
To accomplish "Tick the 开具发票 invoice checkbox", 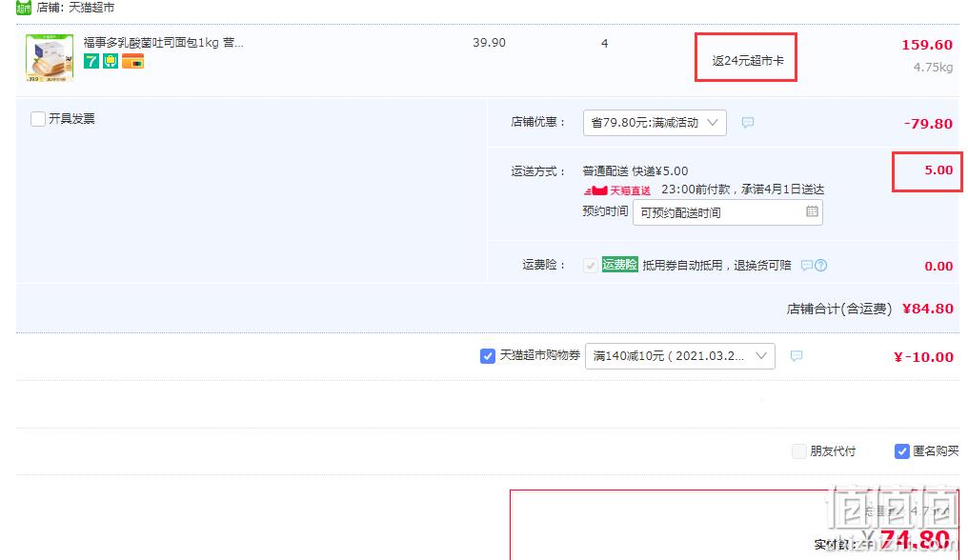I will tap(38, 118).
